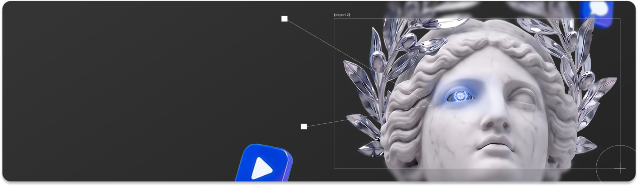Click the "(object 2)" selection label
Image resolution: width=644 pixels, height=191 pixels.
[342, 15]
